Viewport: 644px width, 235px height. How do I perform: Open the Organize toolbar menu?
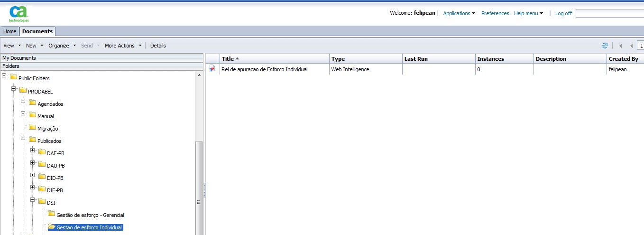(x=62, y=46)
